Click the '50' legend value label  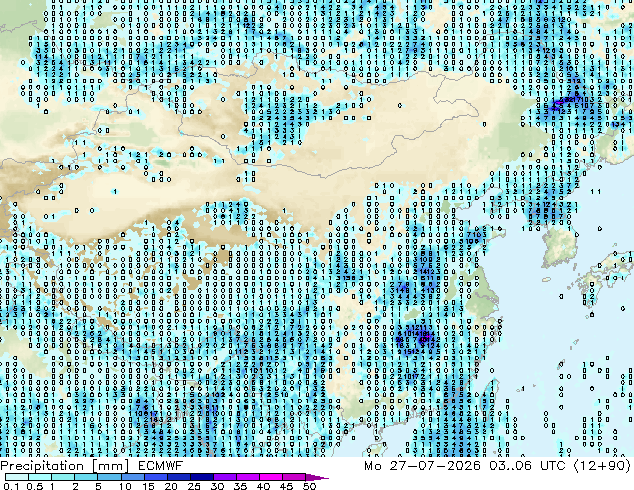[x=309, y=486]
